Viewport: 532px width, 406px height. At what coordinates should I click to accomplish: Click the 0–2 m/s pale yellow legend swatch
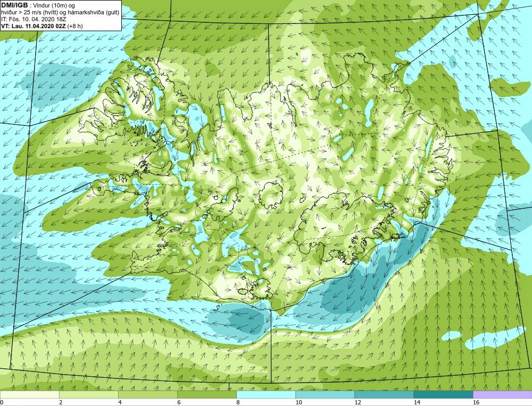coord(29,394)
